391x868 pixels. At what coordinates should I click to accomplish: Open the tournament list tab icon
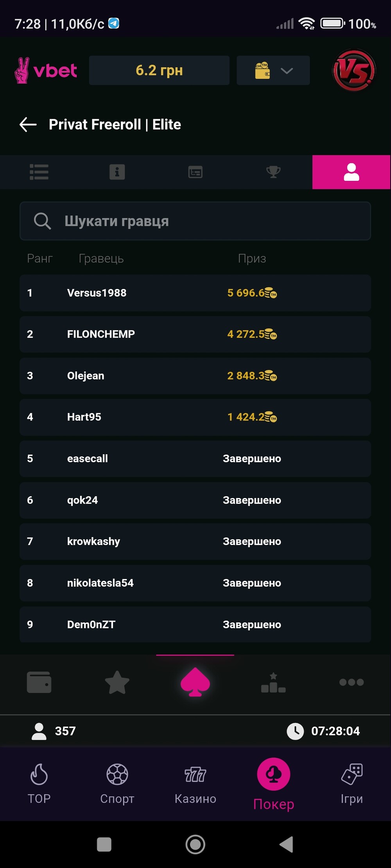39,172
